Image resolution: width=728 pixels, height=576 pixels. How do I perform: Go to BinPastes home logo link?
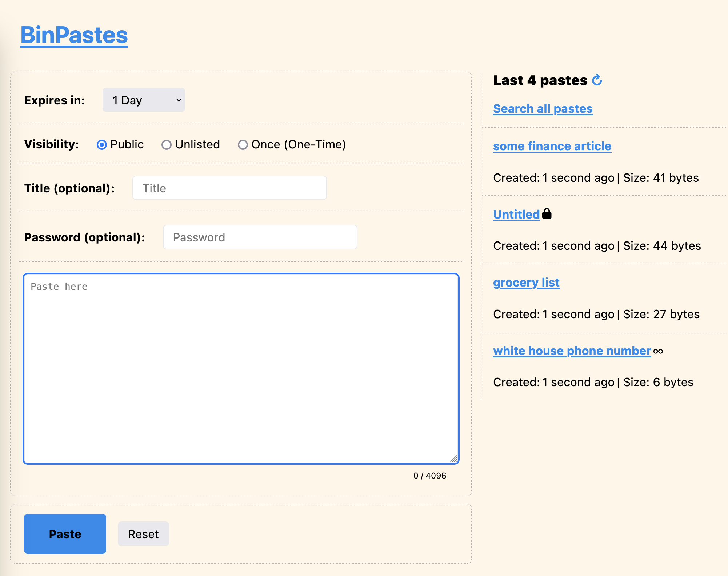pos(74,35)
